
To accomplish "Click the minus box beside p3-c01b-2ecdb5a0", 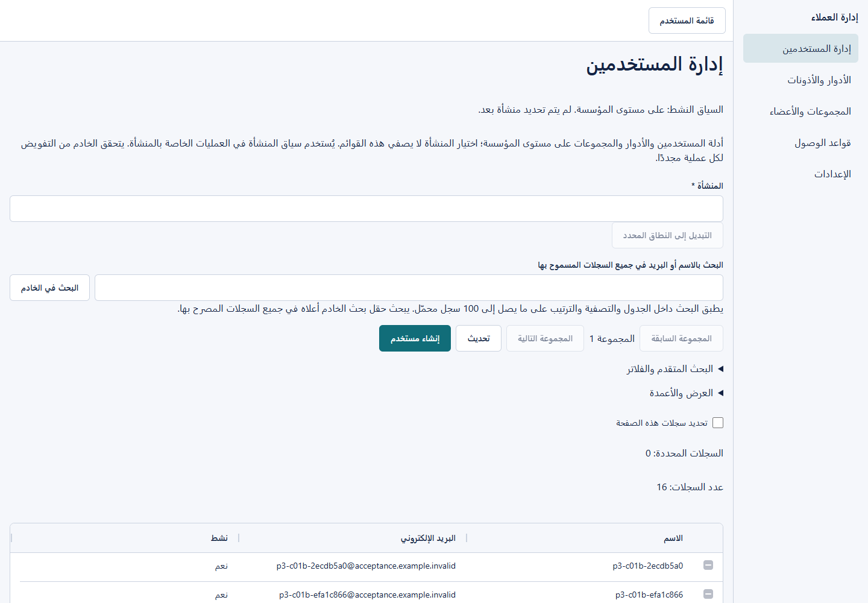I will (708, 565).
